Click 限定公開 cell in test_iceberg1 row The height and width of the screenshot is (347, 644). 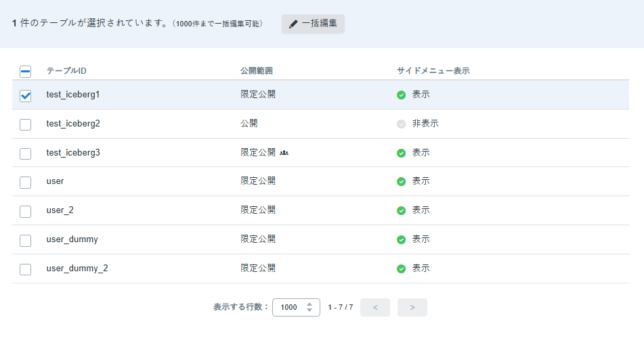[258, 94]
